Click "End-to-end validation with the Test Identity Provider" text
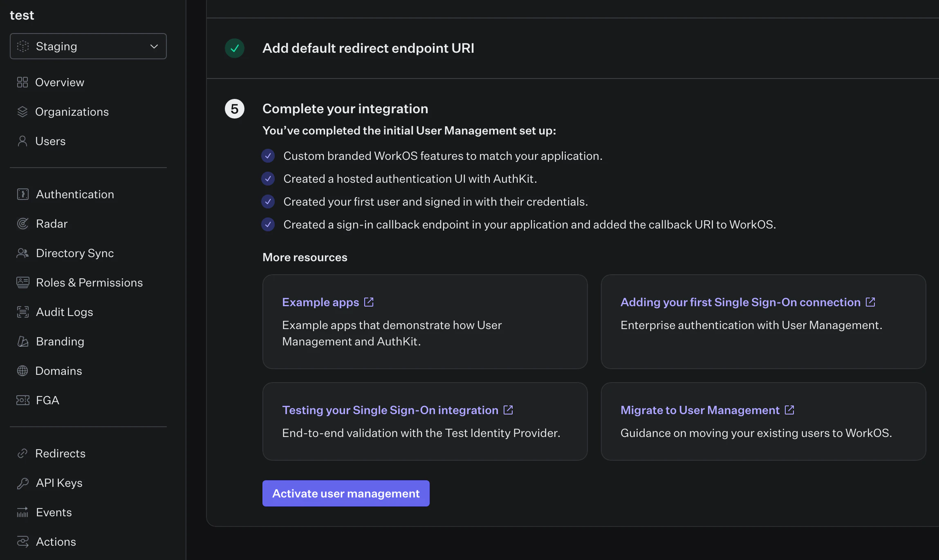 (x=421, y=433)
